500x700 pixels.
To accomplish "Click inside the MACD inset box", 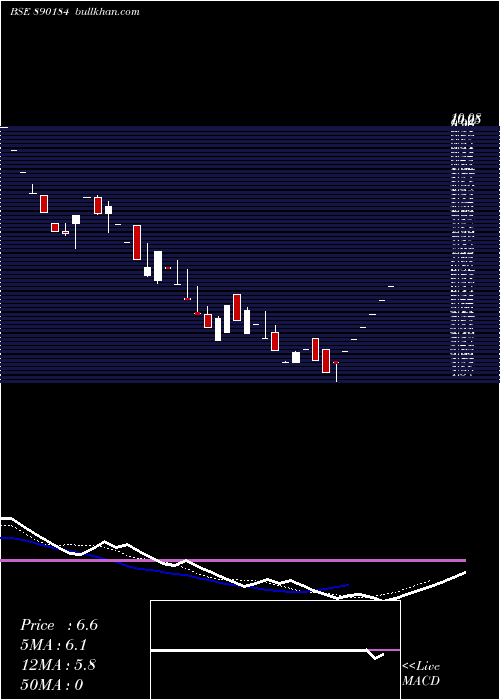I will [275, 650].
